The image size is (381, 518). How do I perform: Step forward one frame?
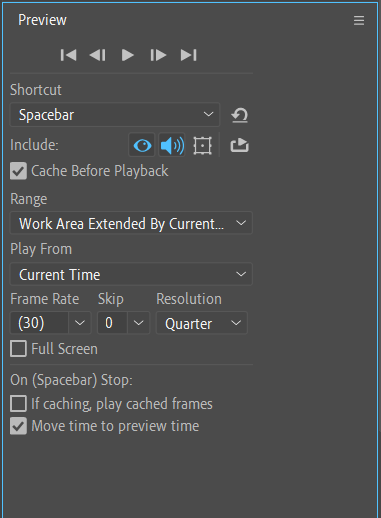(x=158, y=55)
